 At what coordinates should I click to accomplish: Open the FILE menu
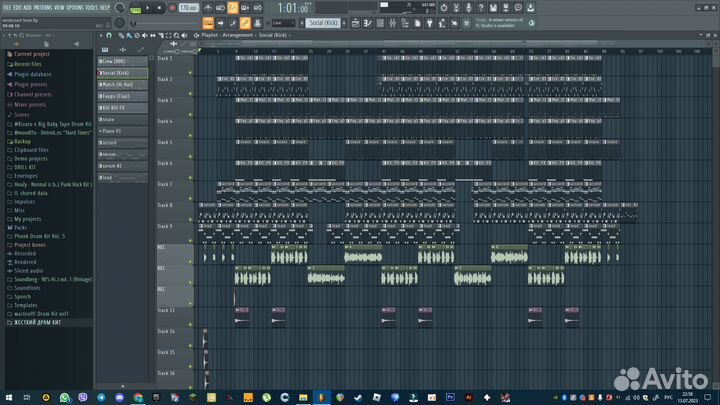click(x=7, y=8)
